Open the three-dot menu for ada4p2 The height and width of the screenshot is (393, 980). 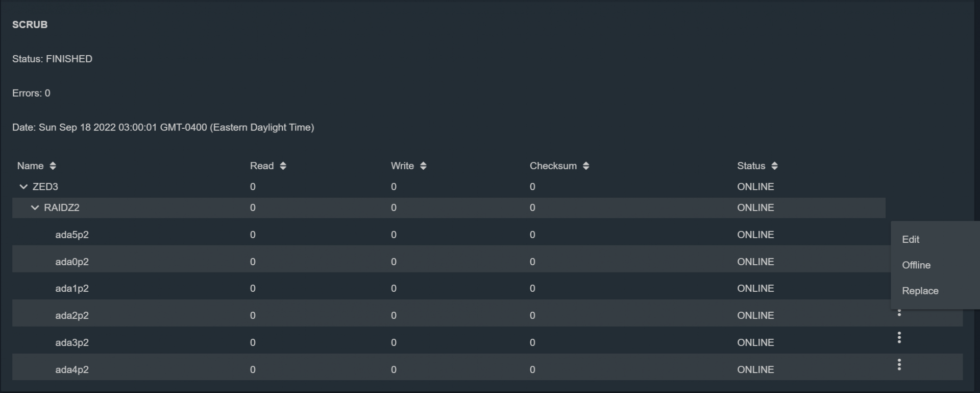click(x=899, y=364)
